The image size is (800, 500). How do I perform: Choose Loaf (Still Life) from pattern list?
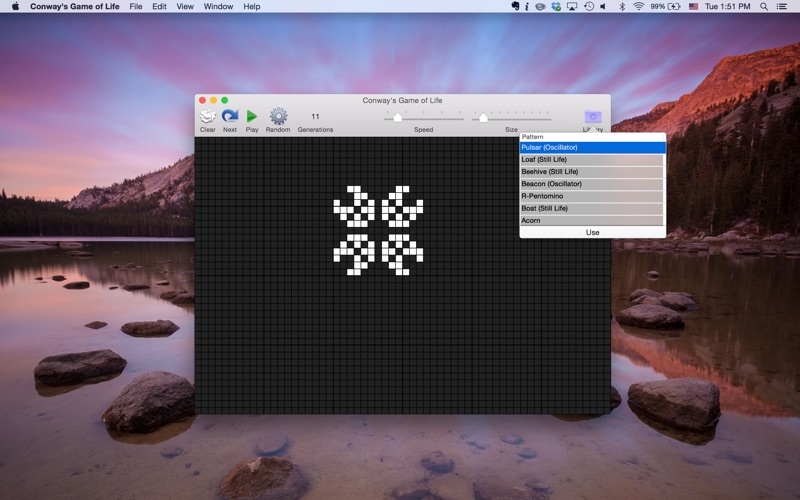tap(591, 160)
